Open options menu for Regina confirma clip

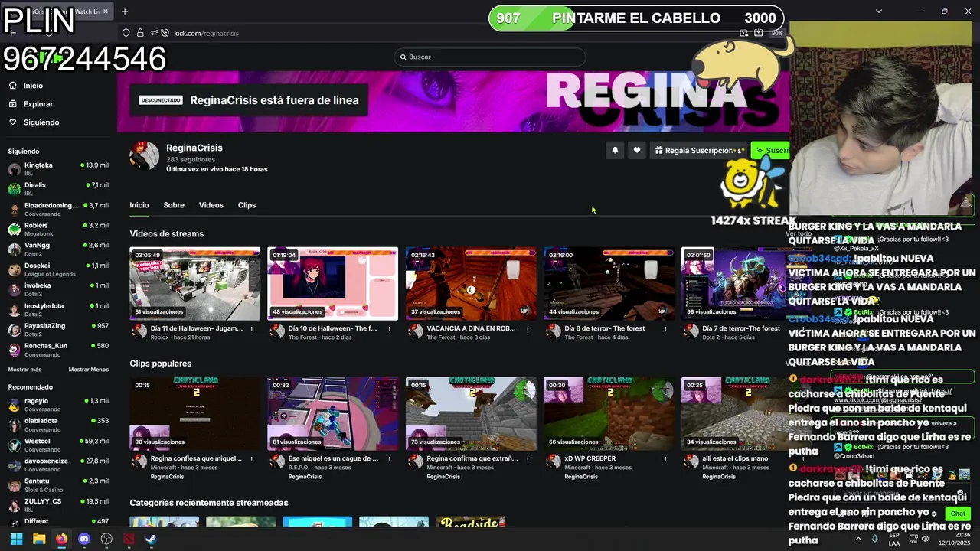point(527,459)
